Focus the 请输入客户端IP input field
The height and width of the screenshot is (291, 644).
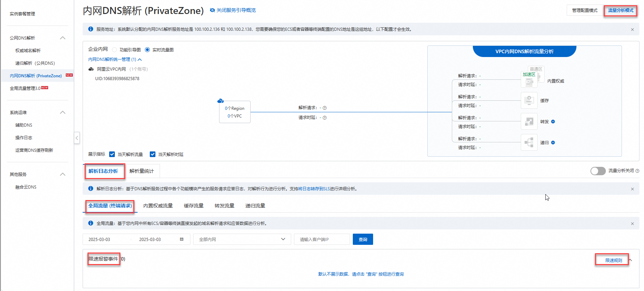(322, 239)
